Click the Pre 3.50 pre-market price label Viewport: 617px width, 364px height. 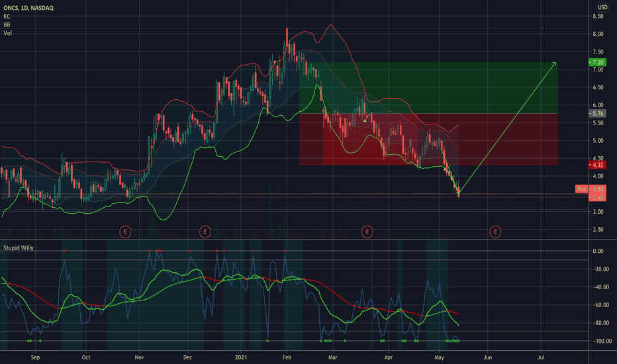tap(591, 189)
